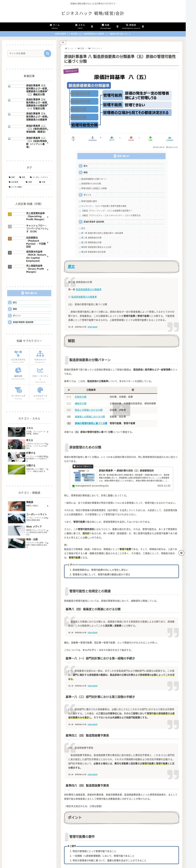Go to ホーム in the black navigation bar
This screenshot has height=868, width=196.
pos(55,26)
